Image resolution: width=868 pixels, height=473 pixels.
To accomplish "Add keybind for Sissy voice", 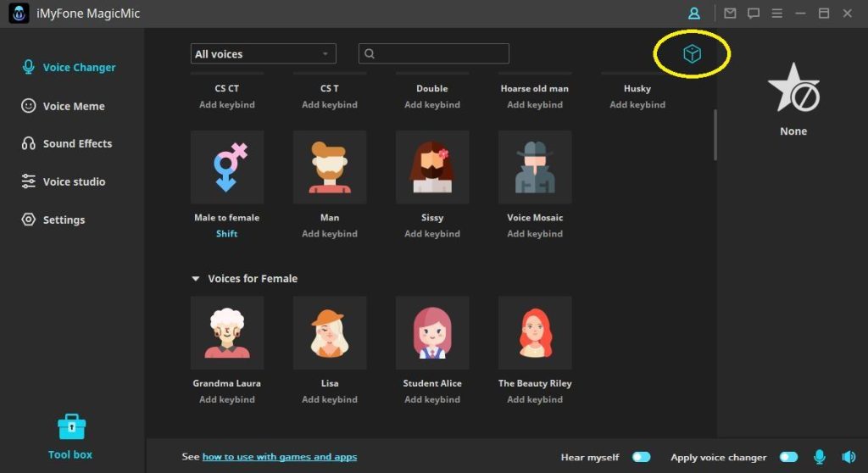I will click(x=432, y=234).
